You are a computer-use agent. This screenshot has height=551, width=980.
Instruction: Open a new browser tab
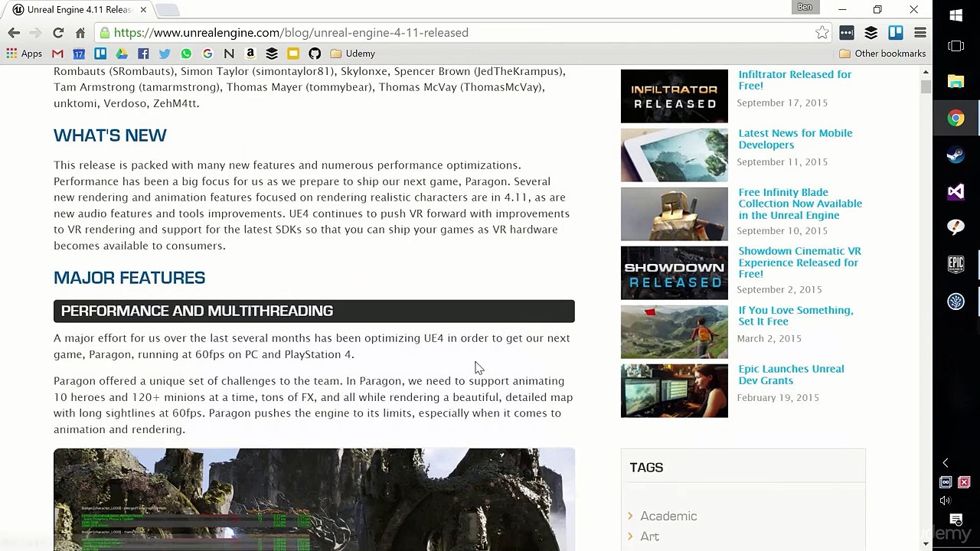tap(168, 10)
